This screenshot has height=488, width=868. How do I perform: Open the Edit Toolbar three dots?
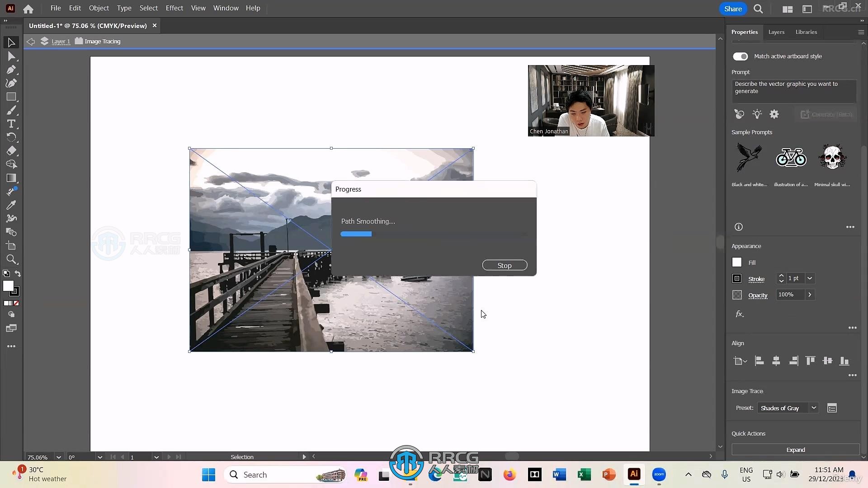(11, 346)
